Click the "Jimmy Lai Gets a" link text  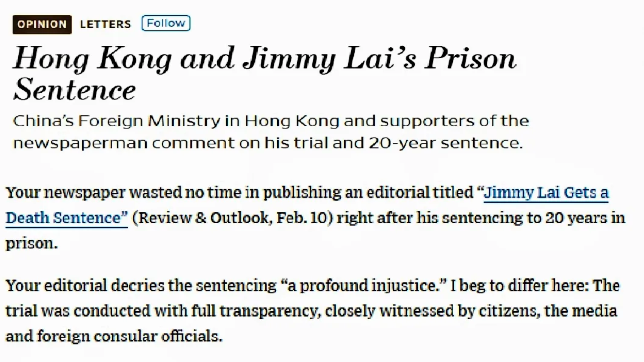pos(546,193)
